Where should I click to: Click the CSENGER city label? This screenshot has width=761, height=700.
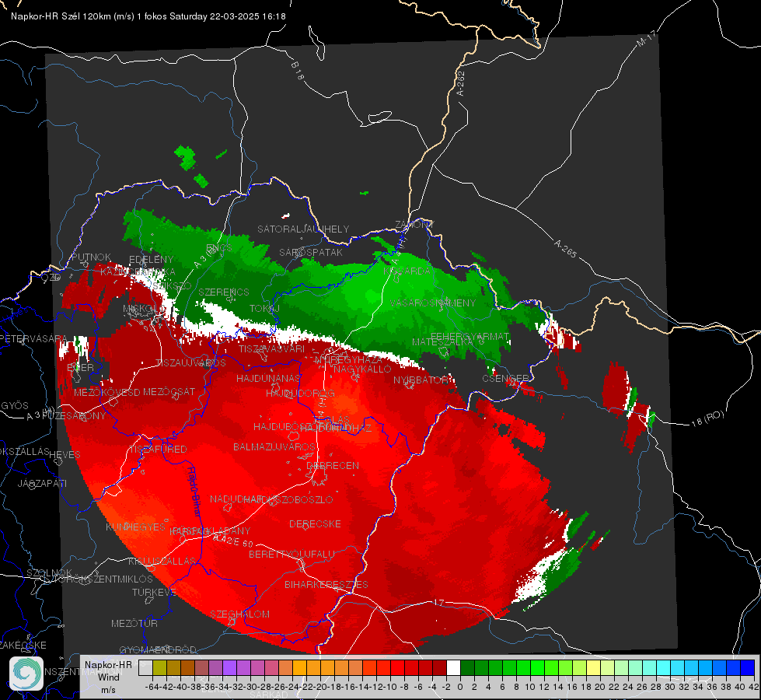[505, 379]
